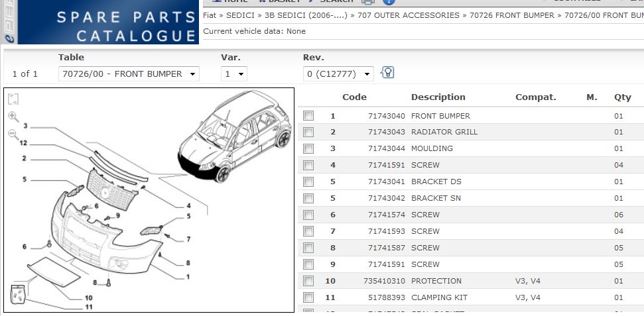Tick checkbox for FRONT BUMPER 71743040
The width and height of the screenshot is (644, 316).
click(308, 116)
